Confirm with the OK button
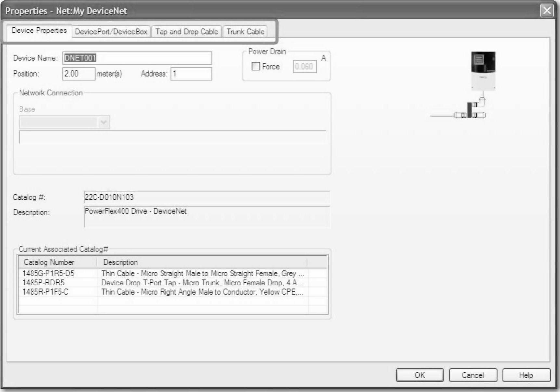 pyautogui.click(x=420, y=375)
